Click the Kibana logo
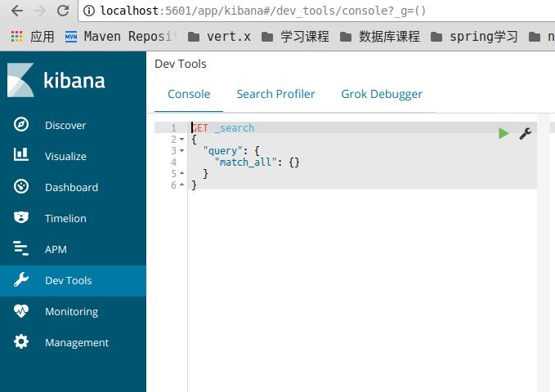This screenshot has height=392, width=555. [57, 80]
